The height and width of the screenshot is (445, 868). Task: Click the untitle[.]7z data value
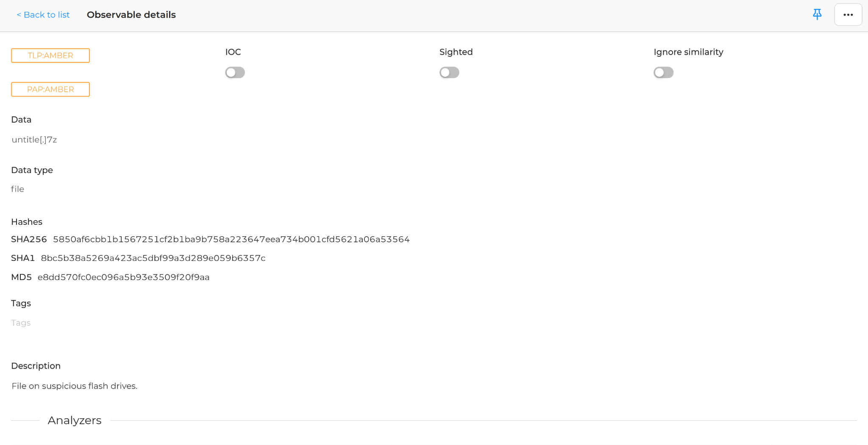[34, 140]
